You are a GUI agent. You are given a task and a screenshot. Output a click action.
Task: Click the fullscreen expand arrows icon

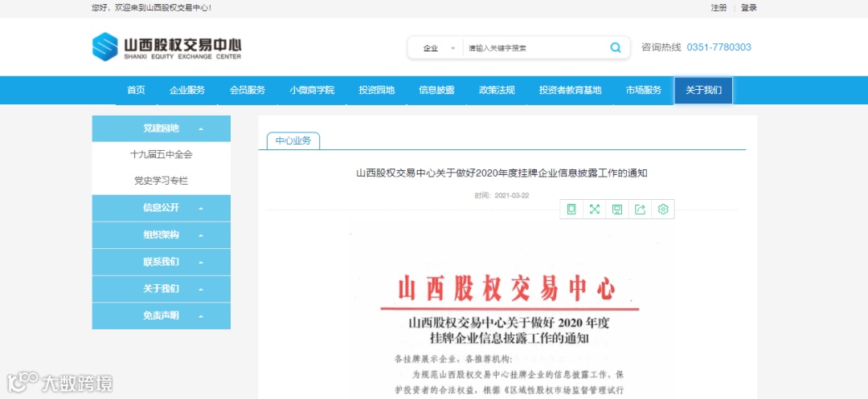pos(595,209)
